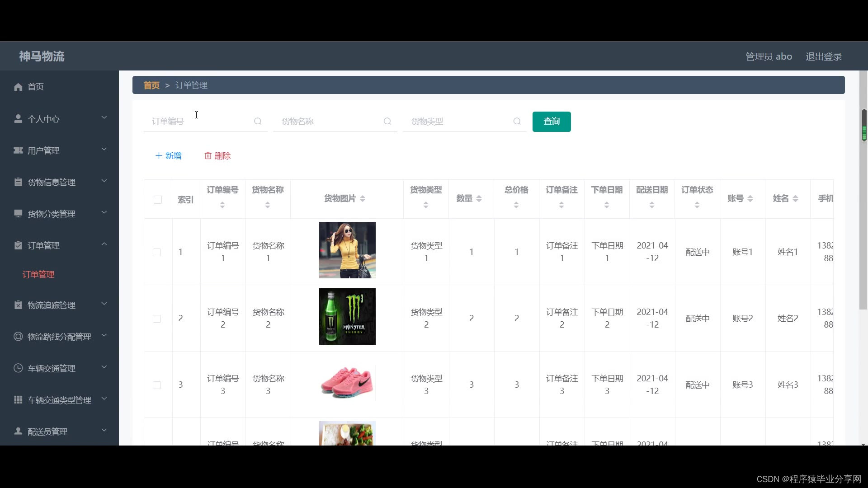
Task: Check the checkbox for row 1
Action: (x=157, y=252)
